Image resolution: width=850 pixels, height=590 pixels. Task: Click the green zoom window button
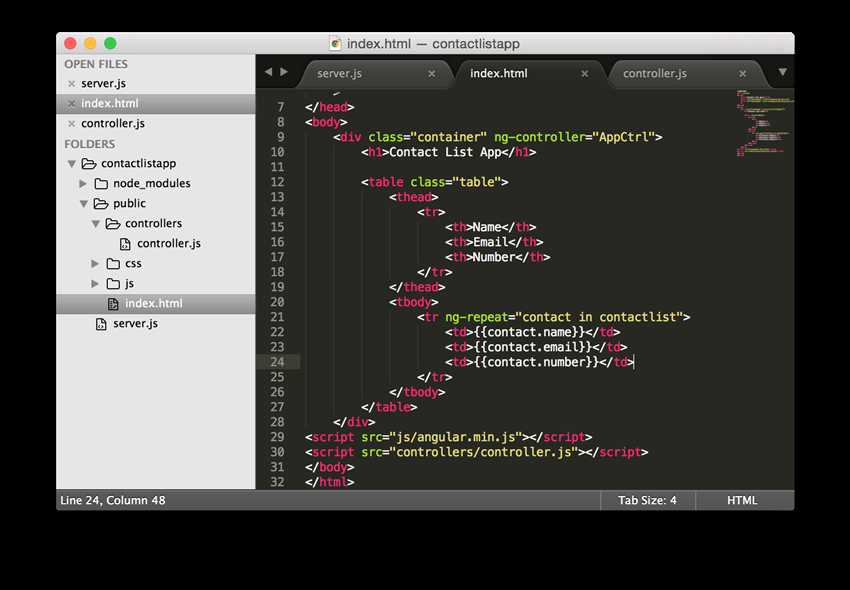pyautogui.click(x=110, y=43)
